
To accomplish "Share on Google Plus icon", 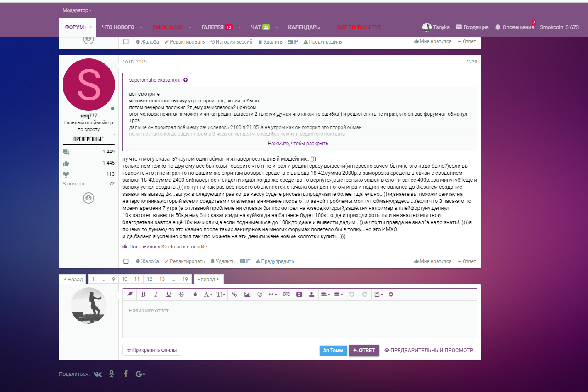I will point(140,374).
